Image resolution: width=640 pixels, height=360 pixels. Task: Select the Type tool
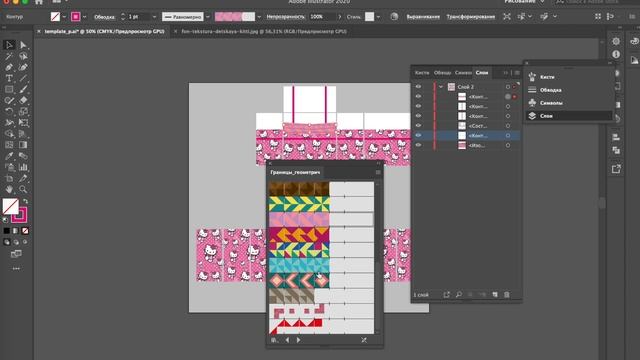[9, 78]
